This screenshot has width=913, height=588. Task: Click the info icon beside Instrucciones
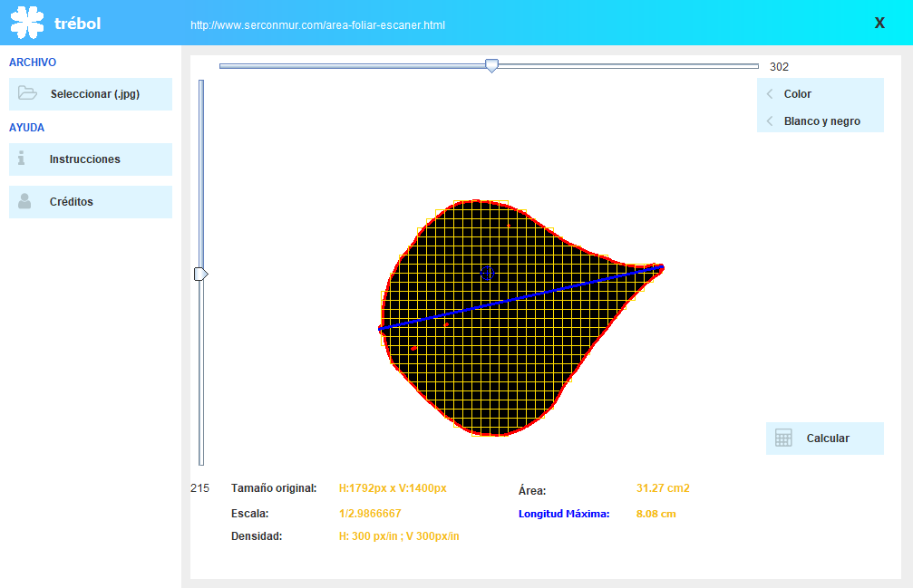[22, 159]
